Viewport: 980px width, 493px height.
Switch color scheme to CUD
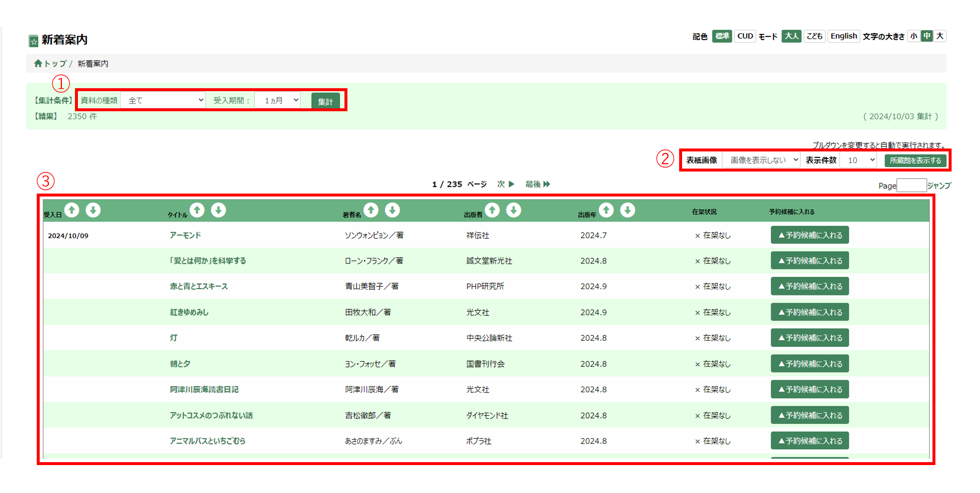click(745, 36)
